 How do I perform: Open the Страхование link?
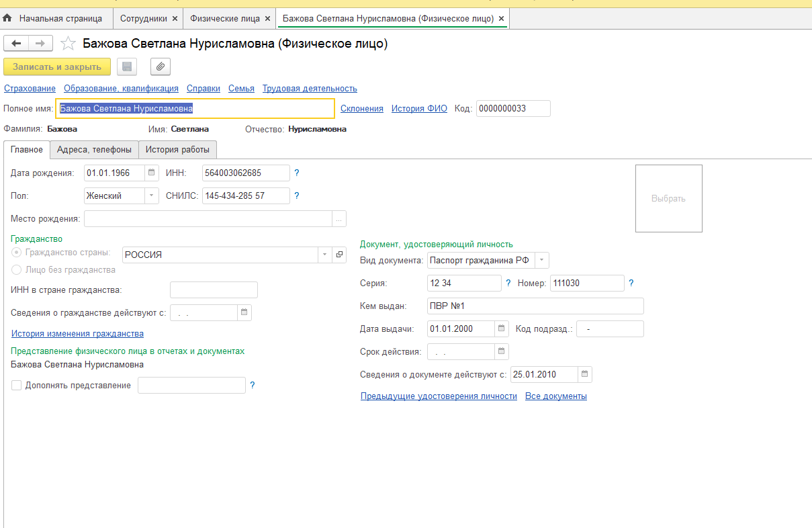tap(30, 89)
